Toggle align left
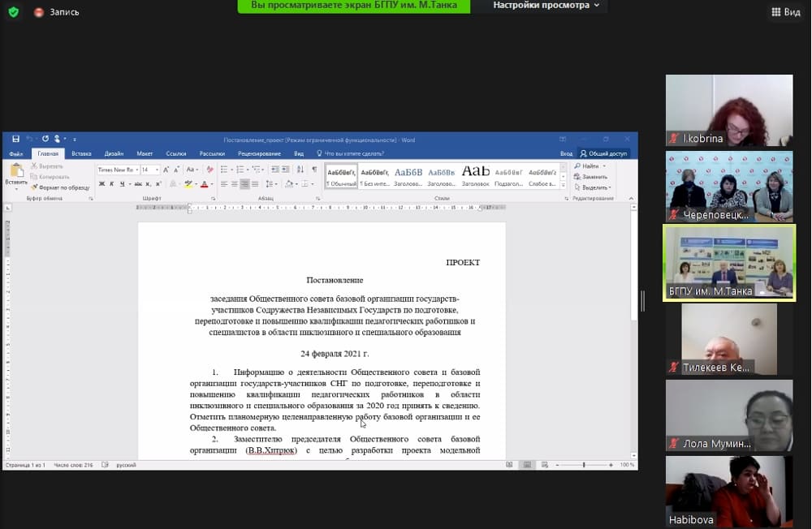 tap(224, 183)
